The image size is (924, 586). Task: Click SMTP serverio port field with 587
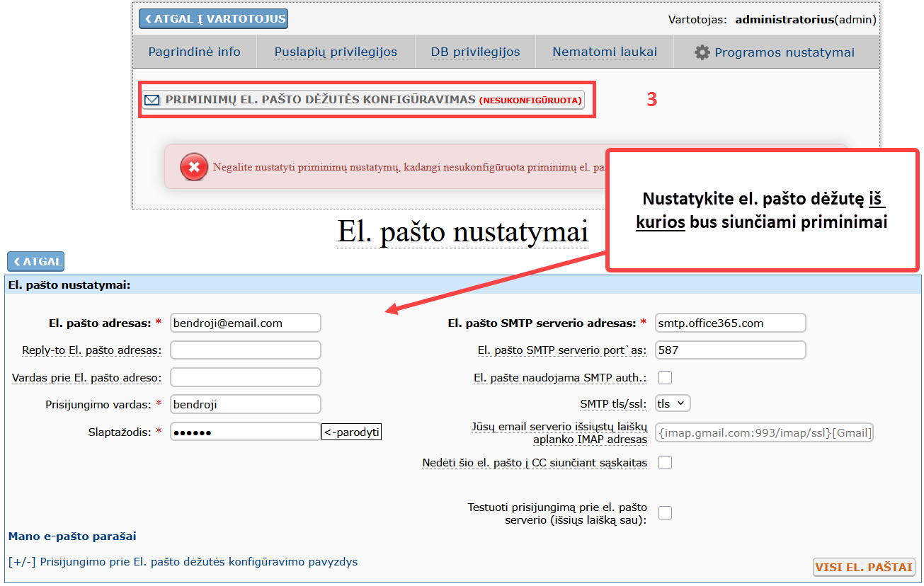coord(731,350)
